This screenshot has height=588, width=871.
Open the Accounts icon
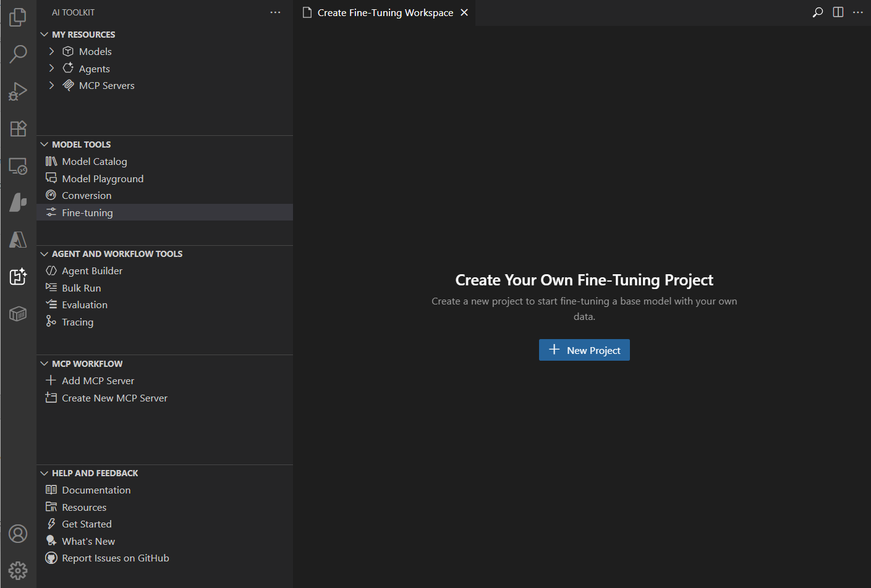click(18, 534)
